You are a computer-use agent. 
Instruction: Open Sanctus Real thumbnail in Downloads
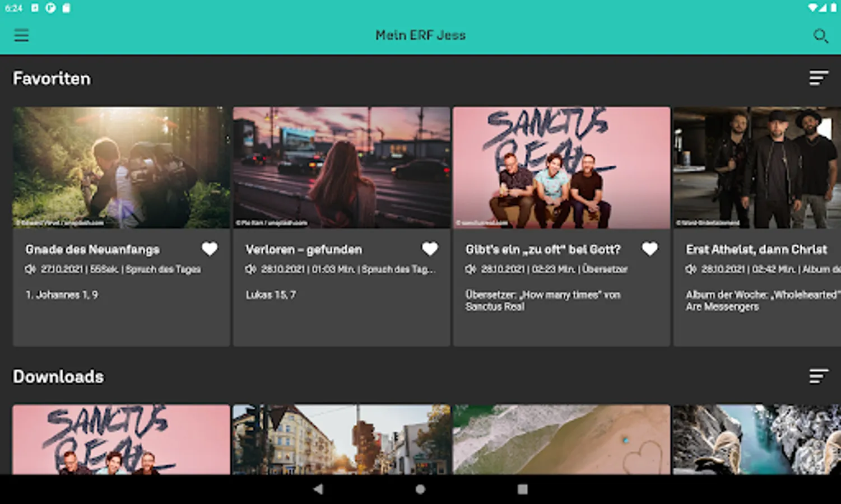pyautogui.click(x=122, y=440)
